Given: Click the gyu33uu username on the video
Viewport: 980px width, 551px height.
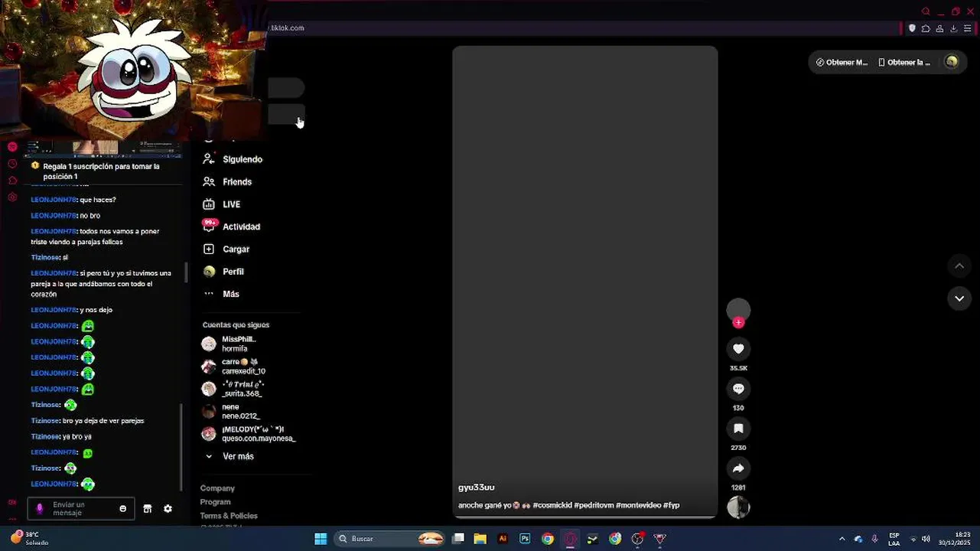Looking at the screenshot, I should pos(476,487).
